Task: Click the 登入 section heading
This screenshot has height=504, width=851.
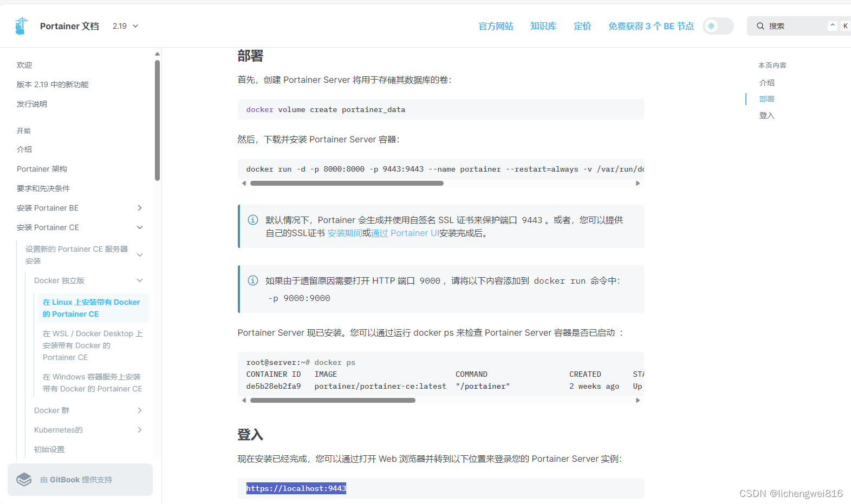Action: click(250, 435)
